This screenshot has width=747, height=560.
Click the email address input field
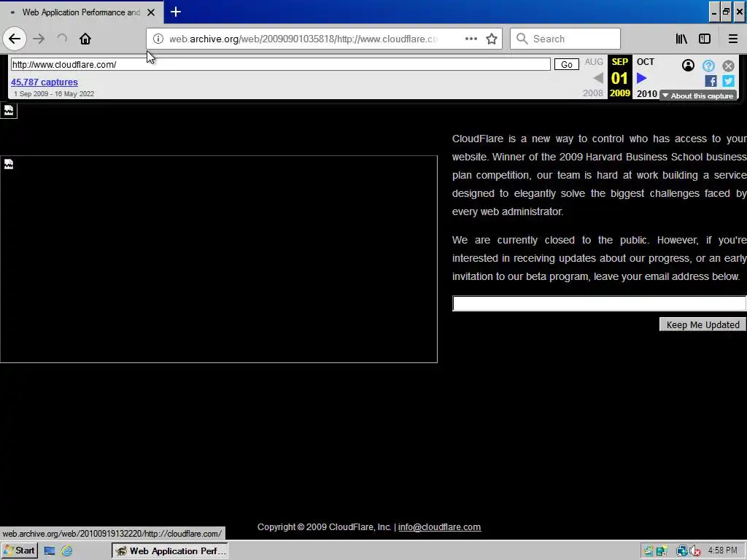point(599,303)
